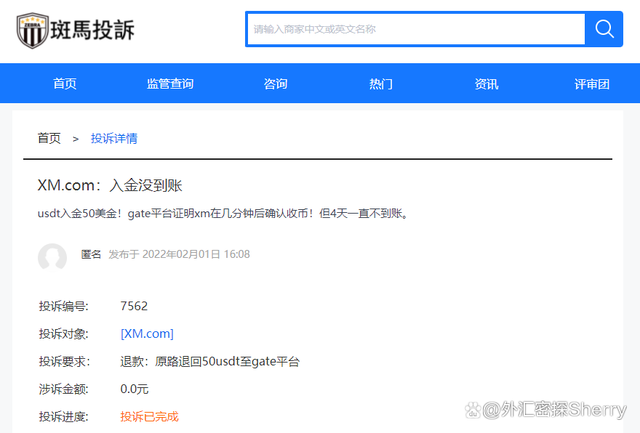Click the magnifier search button
This screenshot has height=433, width=640.
[604, 29]
